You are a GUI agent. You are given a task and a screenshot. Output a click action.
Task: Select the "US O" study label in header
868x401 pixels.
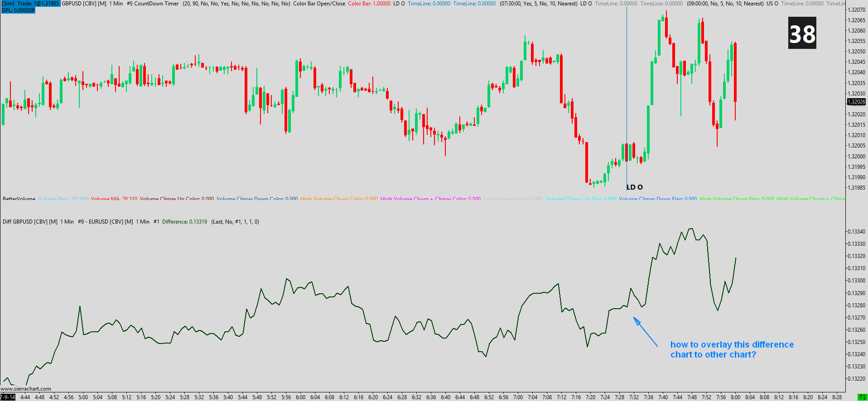click(x=772, y=4)
